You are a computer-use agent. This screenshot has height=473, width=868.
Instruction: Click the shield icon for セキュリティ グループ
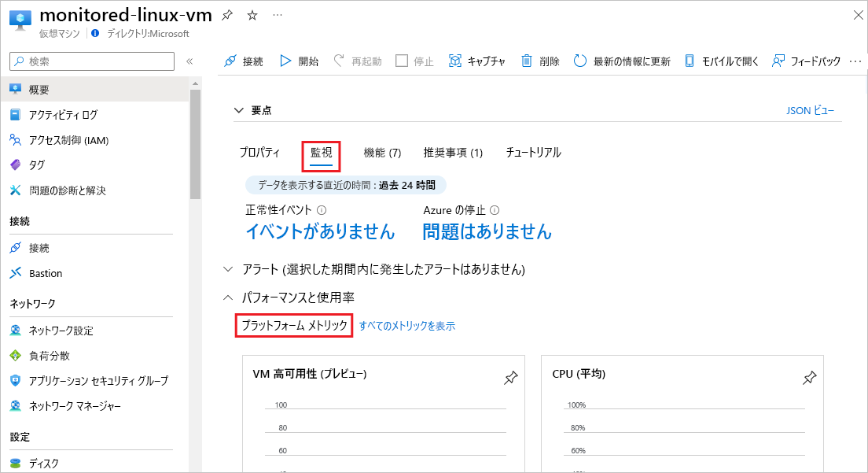pyautogui.click(x=16, y=380)
